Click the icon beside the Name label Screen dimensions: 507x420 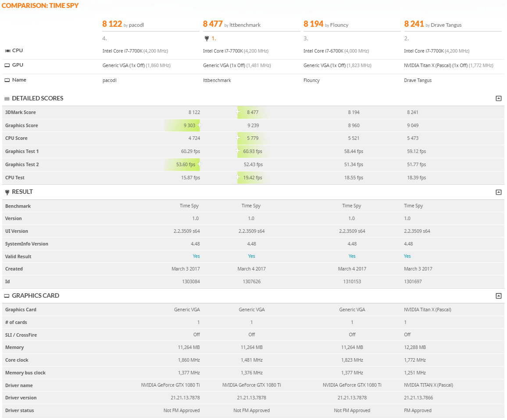tap(7, 80)
